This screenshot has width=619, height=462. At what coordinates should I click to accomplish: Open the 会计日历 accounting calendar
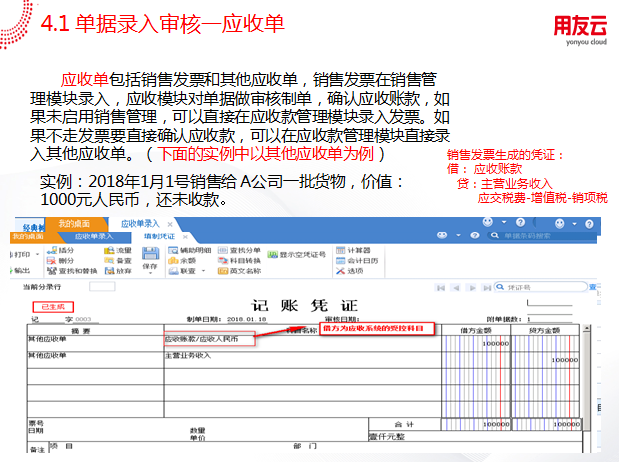[357, 261]
